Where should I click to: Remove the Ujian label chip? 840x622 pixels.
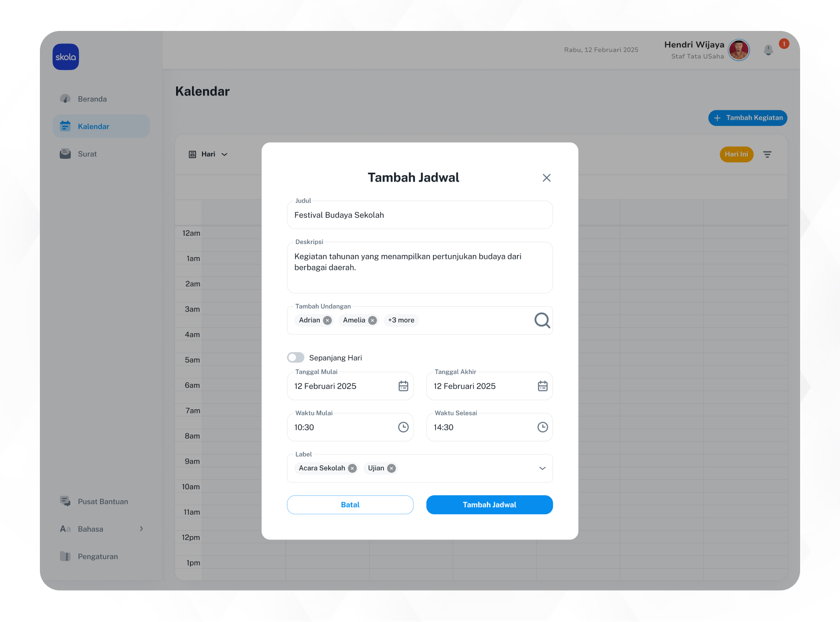point(392,468)
